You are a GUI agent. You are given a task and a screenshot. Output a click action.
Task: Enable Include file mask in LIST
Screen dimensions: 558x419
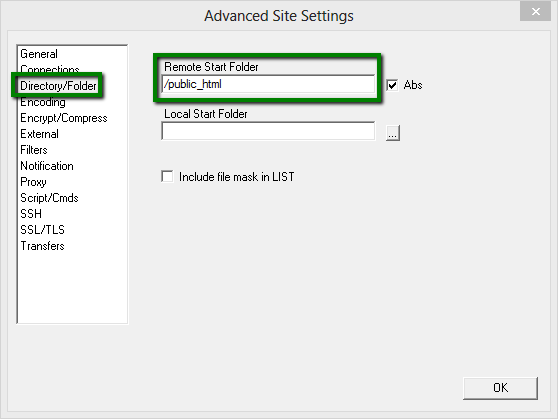coord(167,177)
